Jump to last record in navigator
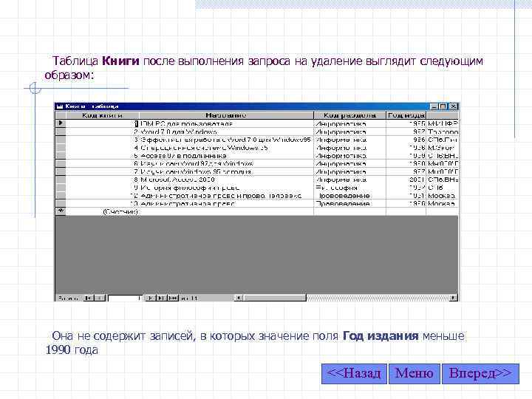The width and height of the screenshot is (532, 399). [161, 298]
